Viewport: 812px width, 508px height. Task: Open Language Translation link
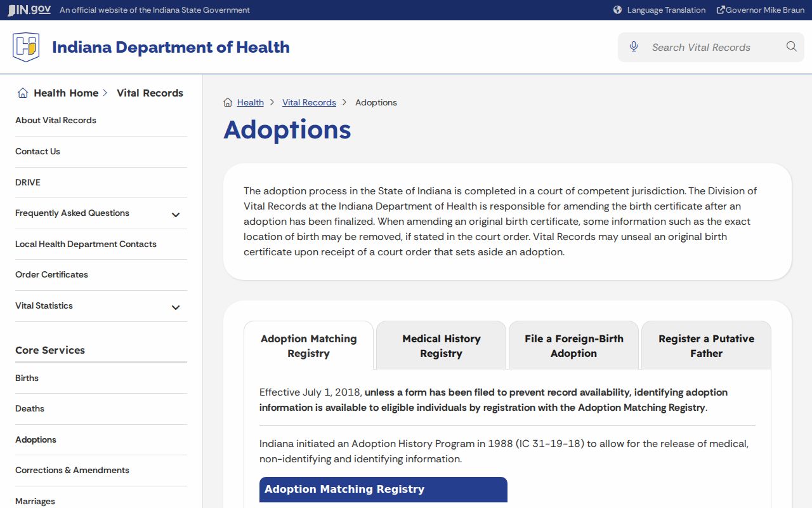point(666,10)
